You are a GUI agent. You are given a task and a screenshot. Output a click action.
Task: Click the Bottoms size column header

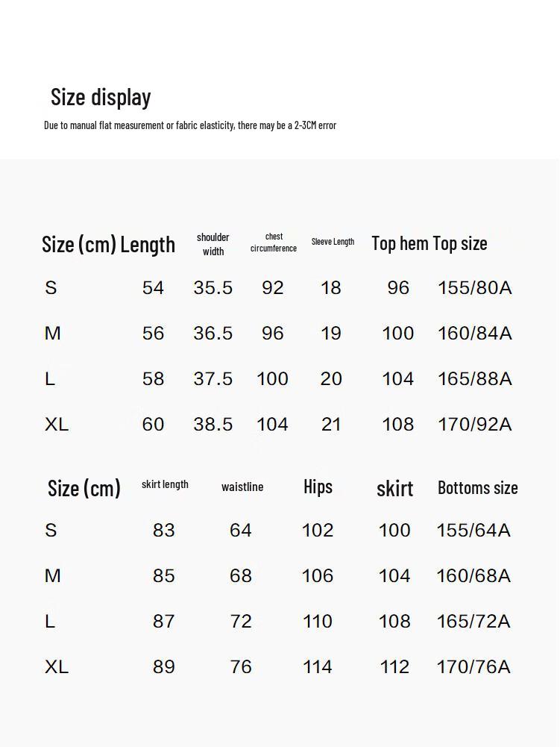[x=478, y=488]
